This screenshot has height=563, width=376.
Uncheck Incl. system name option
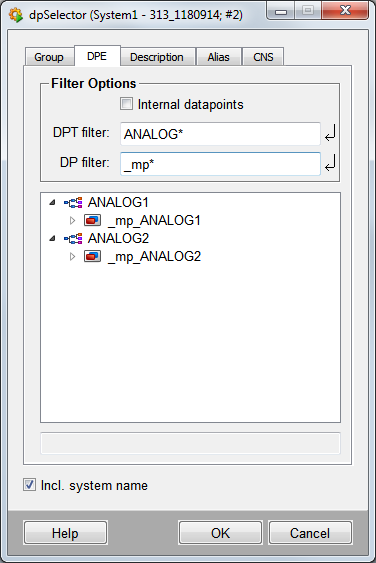[29, 485]
